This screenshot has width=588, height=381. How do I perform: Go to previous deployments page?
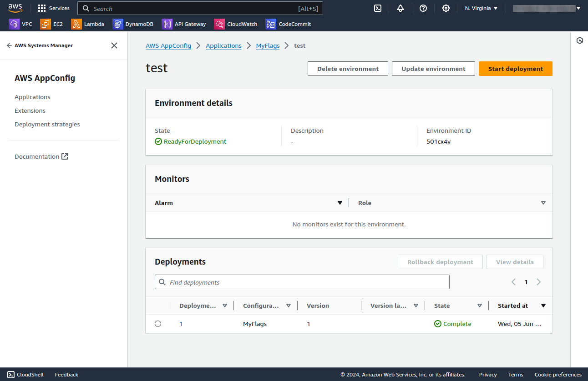coord(513,282)
